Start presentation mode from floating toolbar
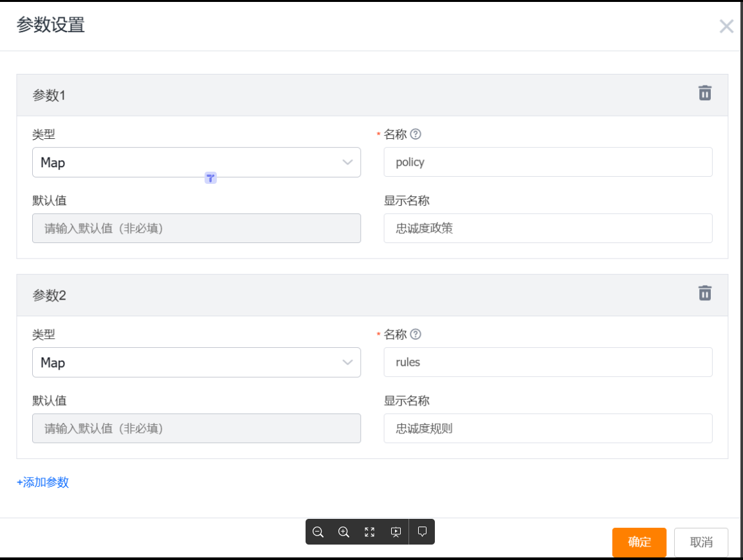743x560 pixels. (396, 532)
